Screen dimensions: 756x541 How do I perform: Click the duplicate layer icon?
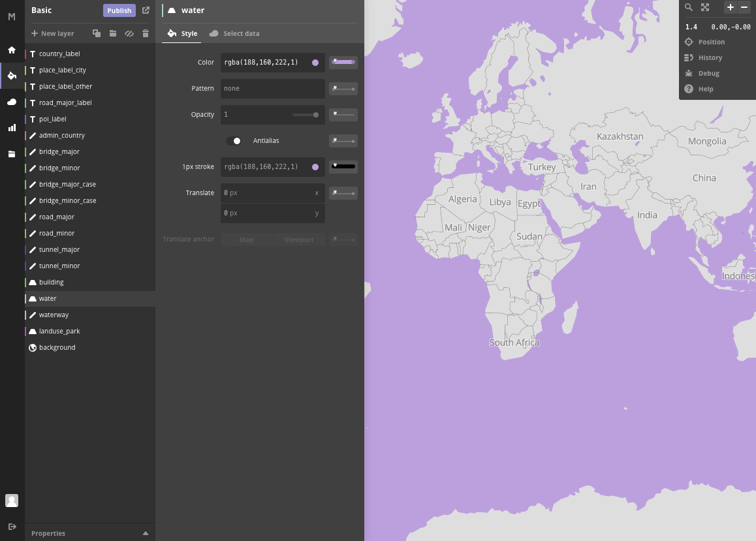tap(97, 33)
